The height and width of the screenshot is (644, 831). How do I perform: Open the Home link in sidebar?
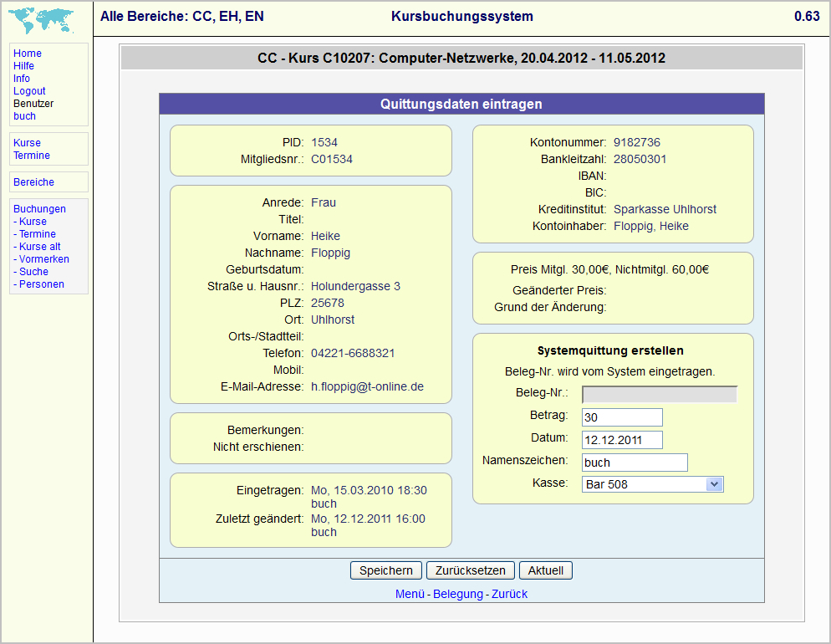27,53
